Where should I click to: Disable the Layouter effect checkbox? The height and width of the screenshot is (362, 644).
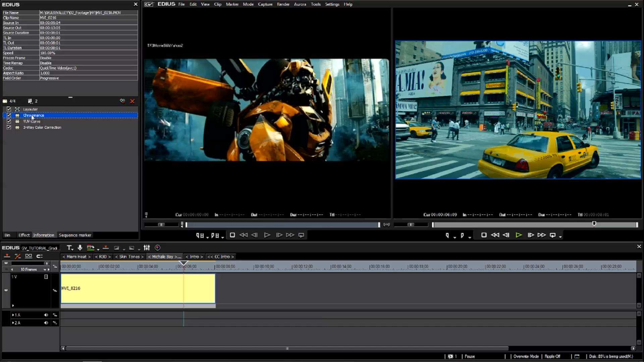(9, 109)
